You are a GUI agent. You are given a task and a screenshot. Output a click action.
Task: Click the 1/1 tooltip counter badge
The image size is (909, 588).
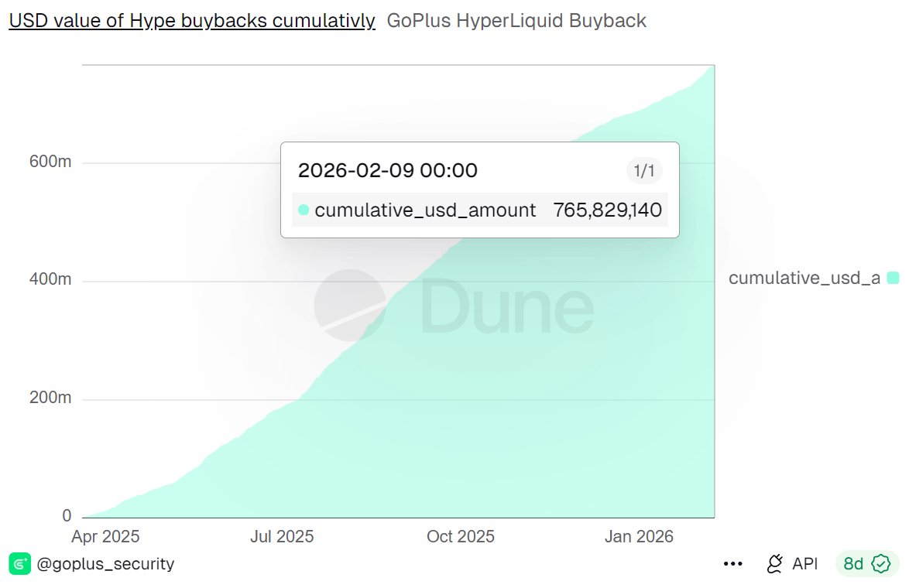(644, 170)
